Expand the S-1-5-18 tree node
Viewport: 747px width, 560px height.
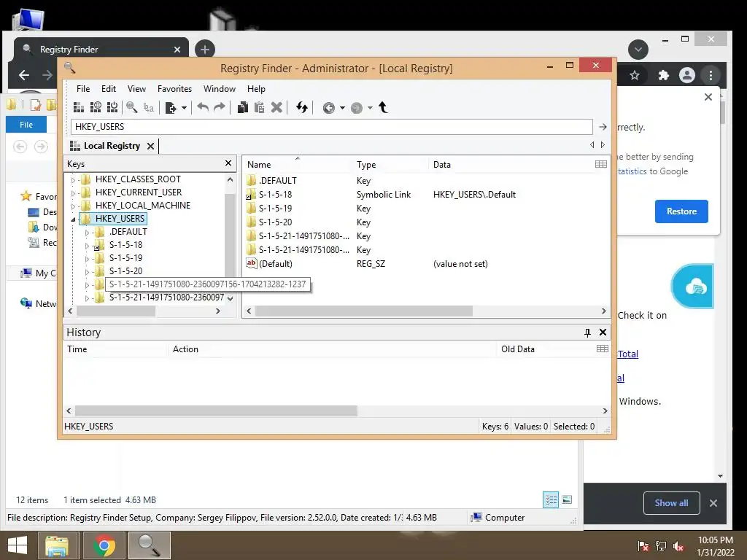(87, 246)
